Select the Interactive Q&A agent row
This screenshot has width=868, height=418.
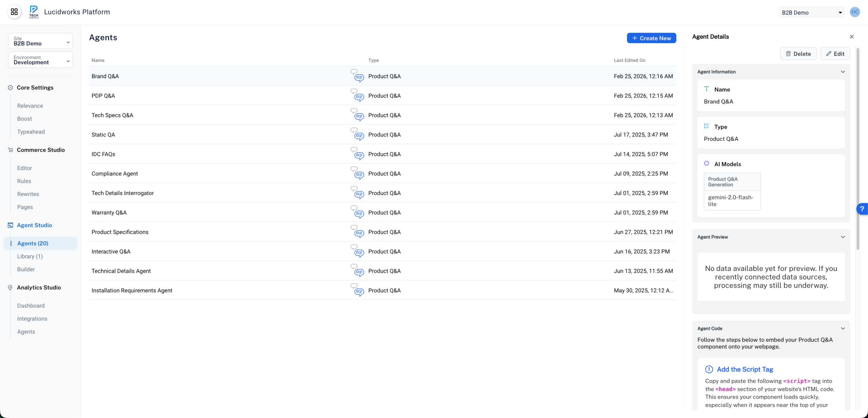click(x=382, y=251)
